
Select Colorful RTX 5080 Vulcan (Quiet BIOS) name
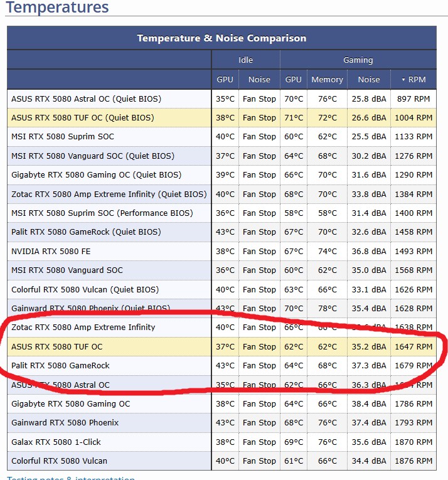pyautogui.click(x=85, y=290)
